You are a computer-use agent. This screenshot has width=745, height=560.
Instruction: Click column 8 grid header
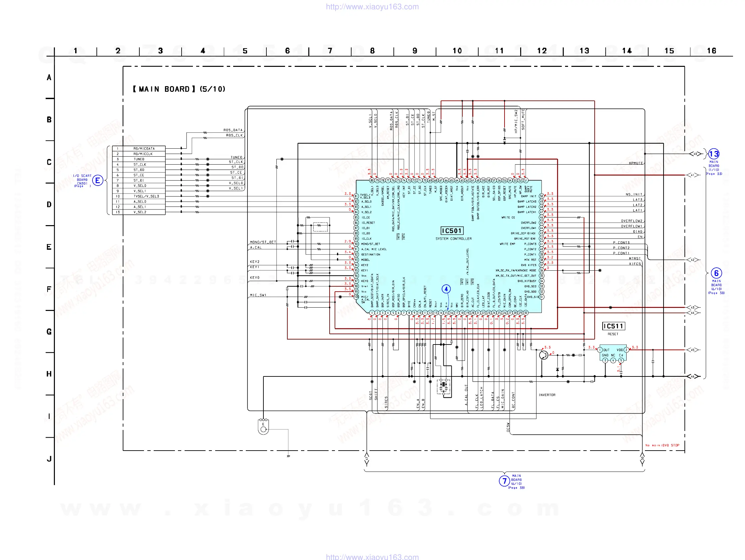372,51
